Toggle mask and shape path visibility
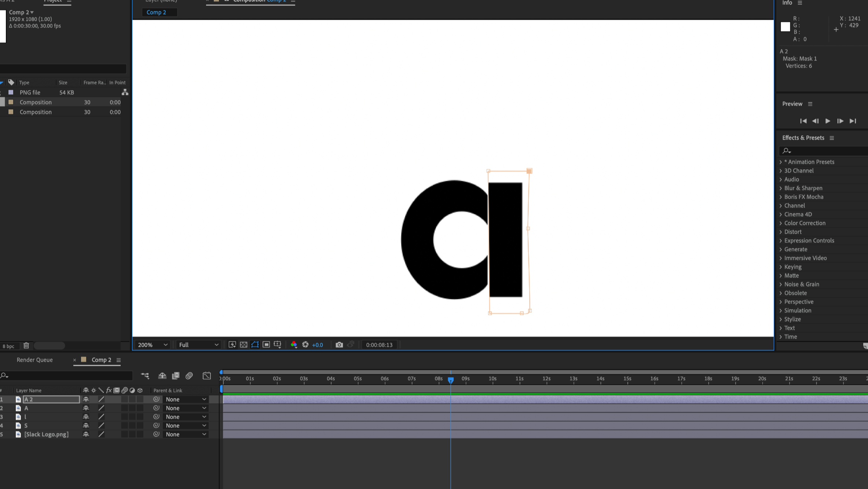 (255, 345)
